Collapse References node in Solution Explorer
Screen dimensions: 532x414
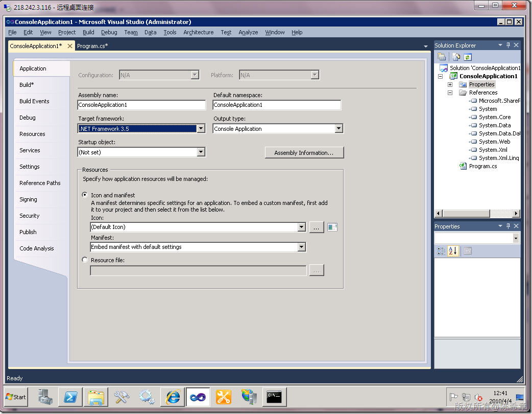point(450,93)
